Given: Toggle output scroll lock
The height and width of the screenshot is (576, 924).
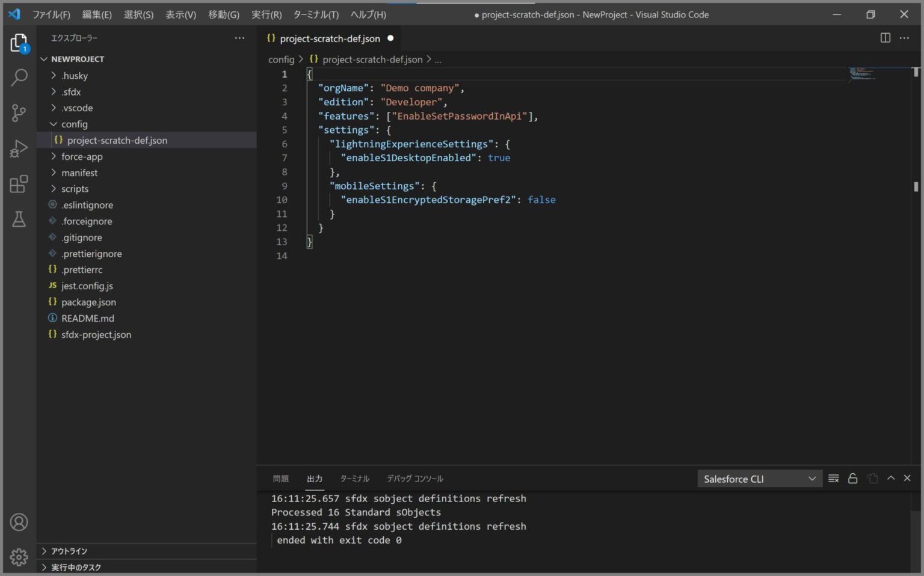Looking at the screenshot, I should [x=852, y=478].
